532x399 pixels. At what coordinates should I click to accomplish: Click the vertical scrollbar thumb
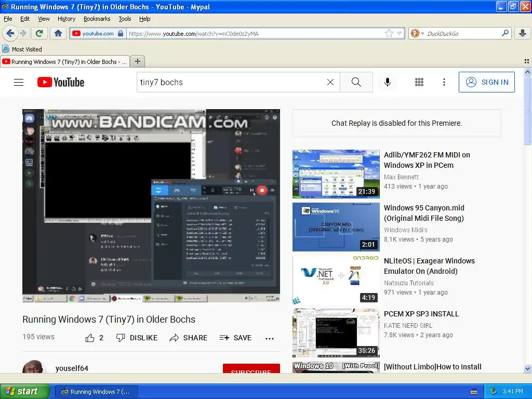click(x=527, y=110)
